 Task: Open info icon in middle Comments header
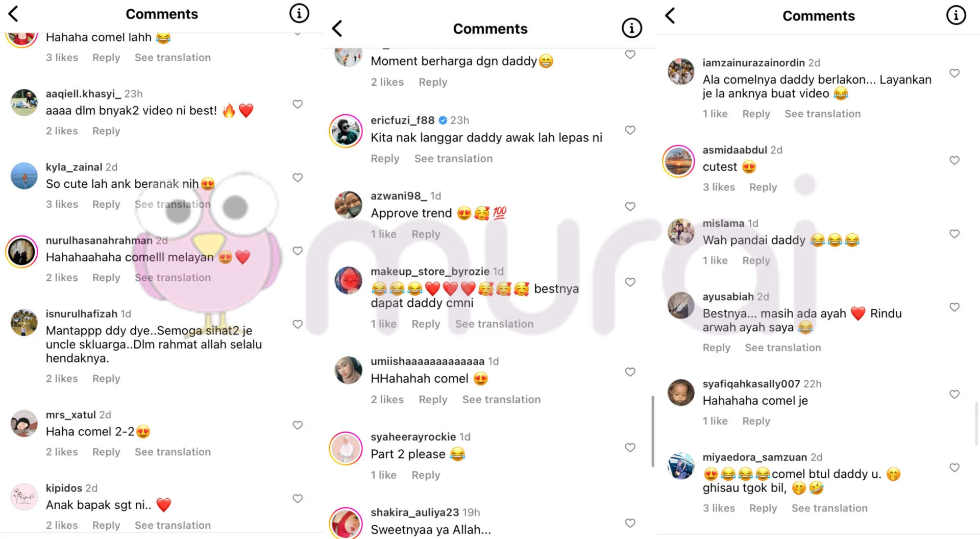[631, 28]
